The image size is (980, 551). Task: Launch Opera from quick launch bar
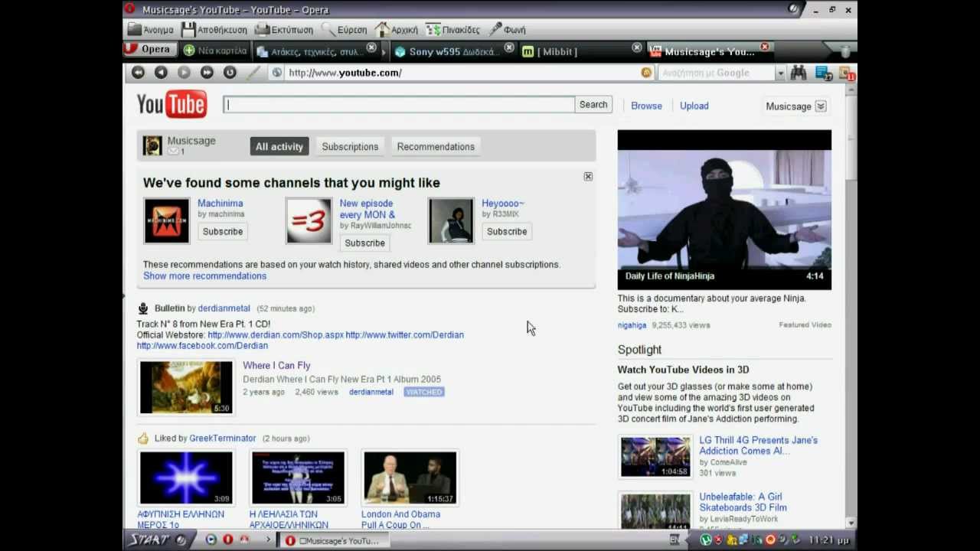[227, 540]
